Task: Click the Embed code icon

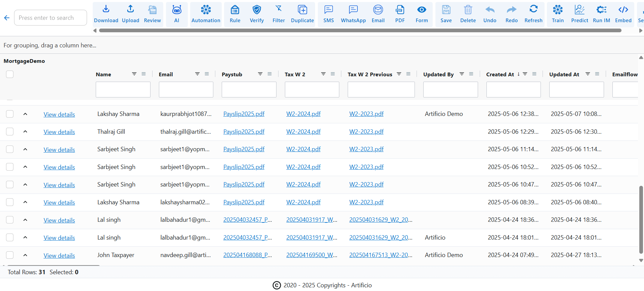Action: point(623,14)
